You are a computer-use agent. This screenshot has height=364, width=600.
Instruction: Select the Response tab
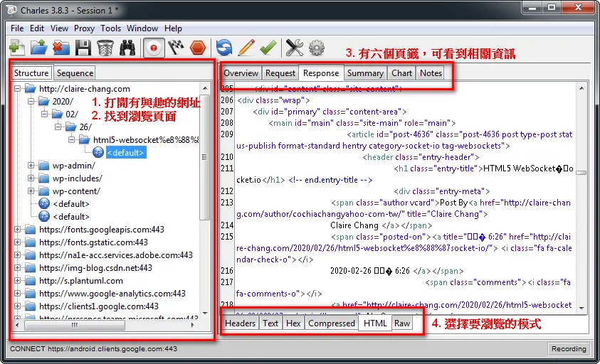(x=321, y=73)
